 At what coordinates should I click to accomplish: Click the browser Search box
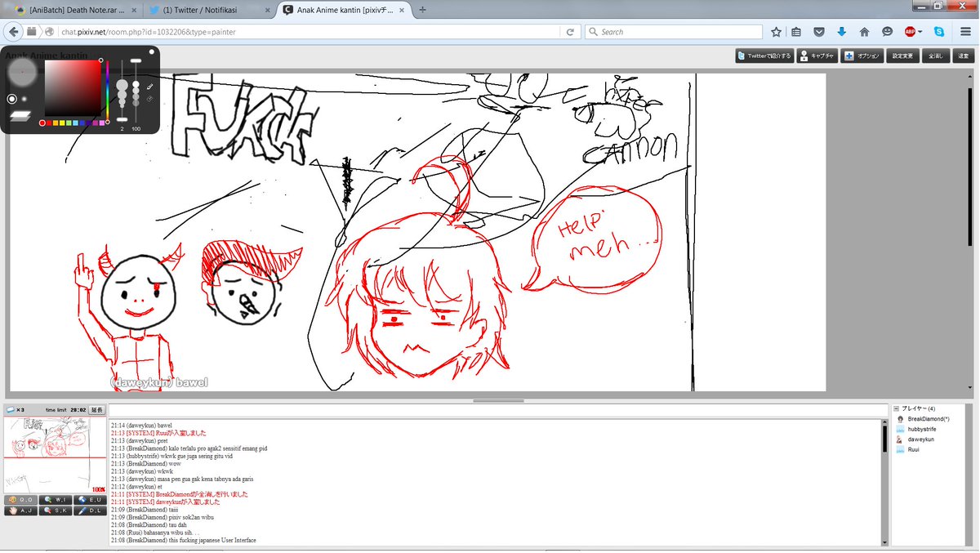point(673,32)
